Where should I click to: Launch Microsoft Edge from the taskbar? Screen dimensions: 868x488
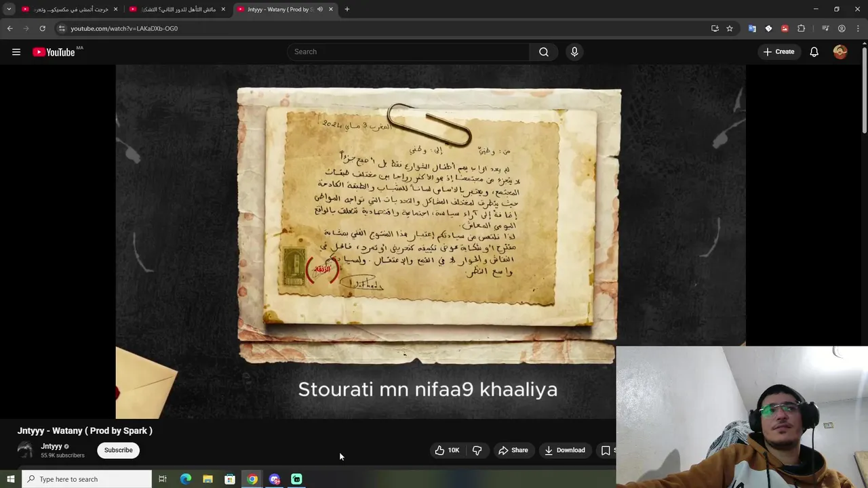coord(185,479)
